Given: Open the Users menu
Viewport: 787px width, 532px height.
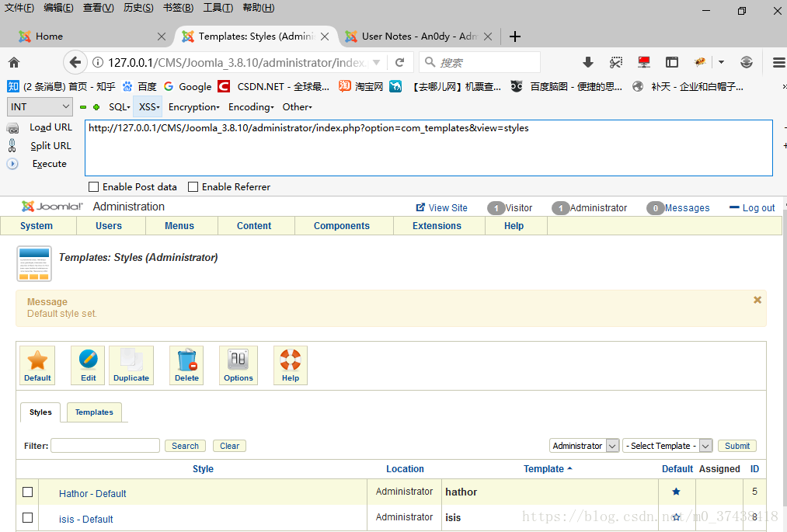Looking at the screenshot, I should [x=109, y=226].
